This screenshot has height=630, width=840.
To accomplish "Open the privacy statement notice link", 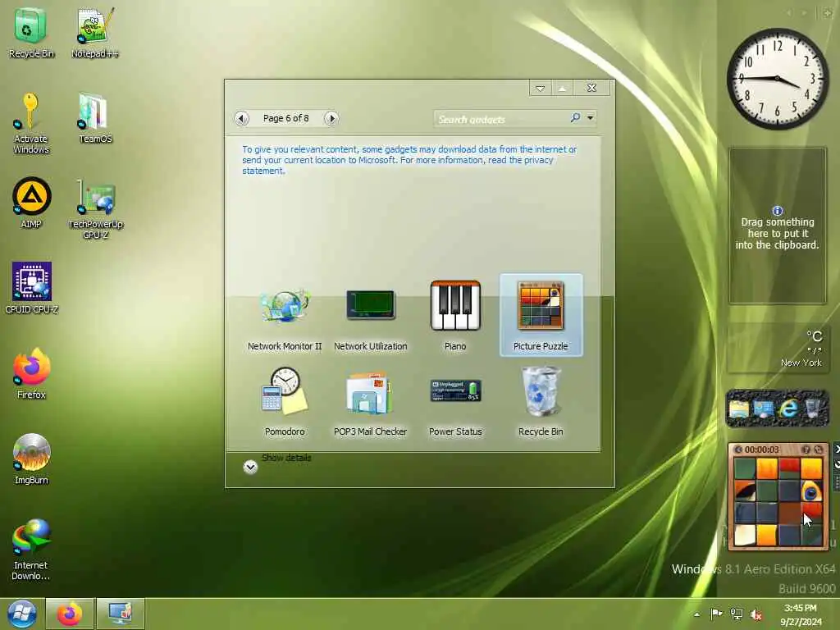I will click(x=409, y=160).
